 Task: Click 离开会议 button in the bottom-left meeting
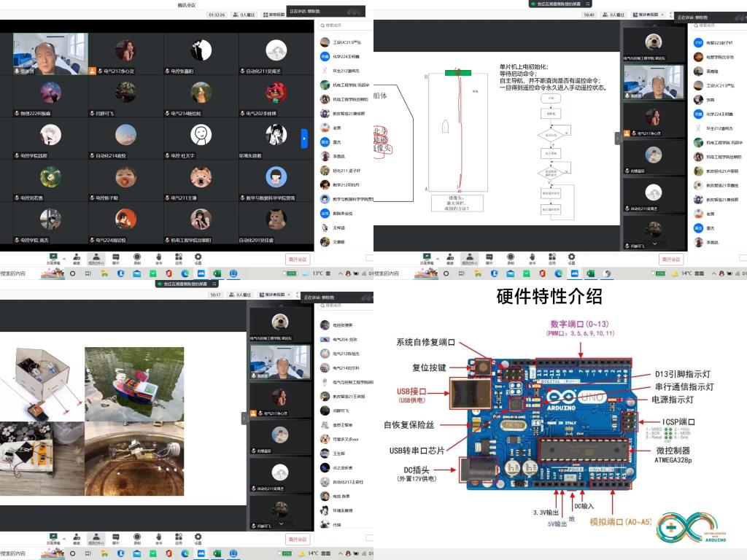pos(298,540)
